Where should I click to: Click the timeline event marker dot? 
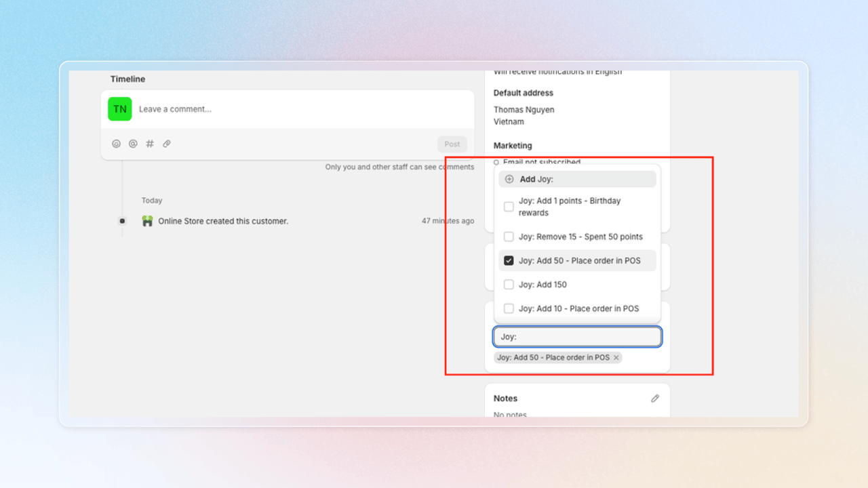coord(122,221)
